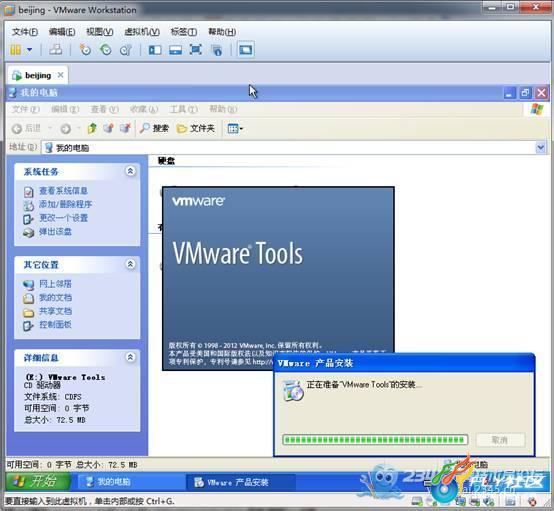Click the Unity mode toolbar icon

(x=217, y=50)
